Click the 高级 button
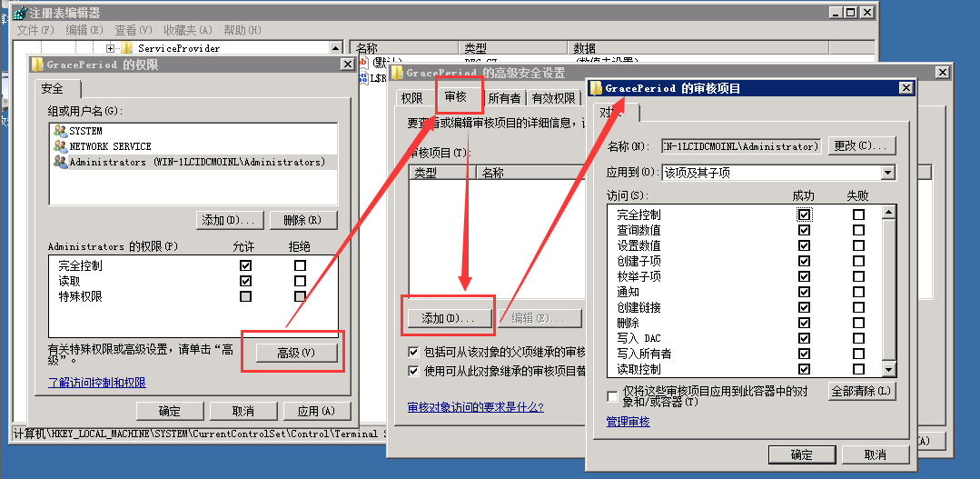 pos(296,353)
